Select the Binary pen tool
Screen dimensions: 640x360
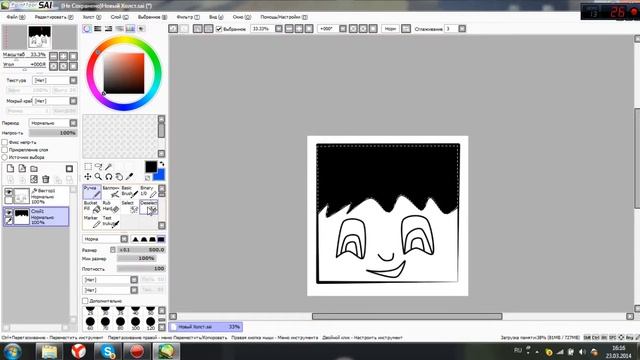coord(148,192)
